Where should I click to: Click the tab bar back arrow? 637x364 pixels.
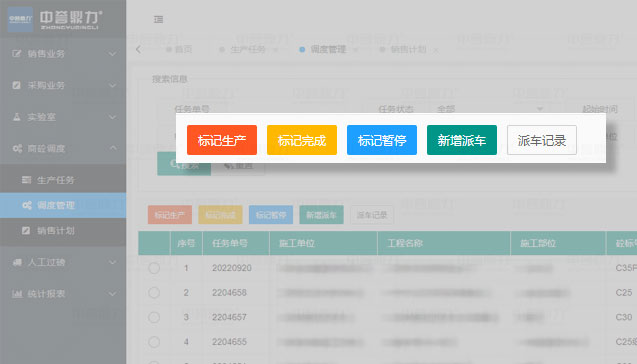click(x=139, y=50)
